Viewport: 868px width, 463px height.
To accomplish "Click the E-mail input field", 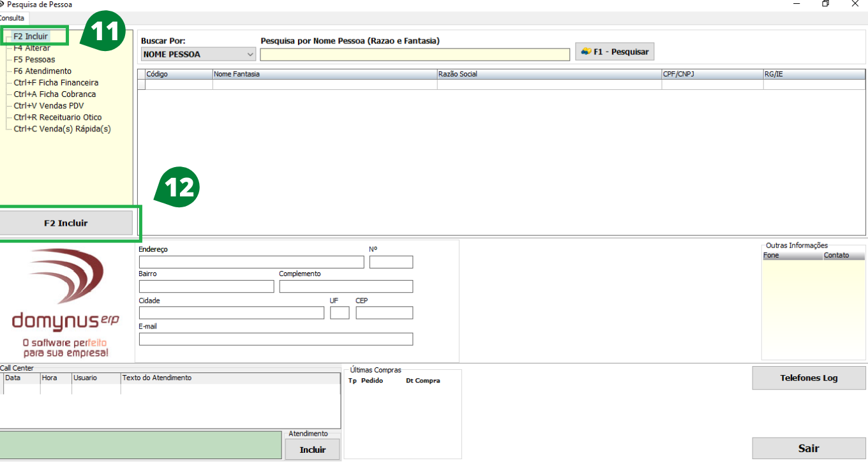I will coord(276,339).
